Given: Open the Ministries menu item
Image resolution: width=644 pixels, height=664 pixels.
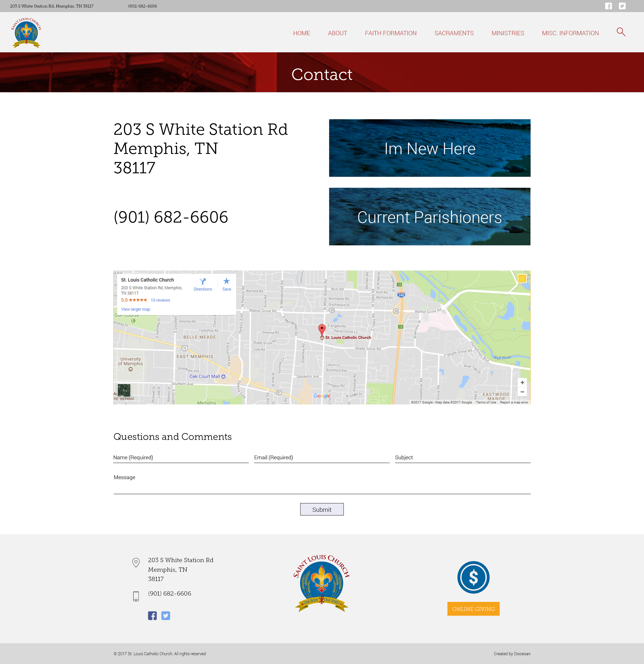Looking at the screenshot, I should coord(507,33).
